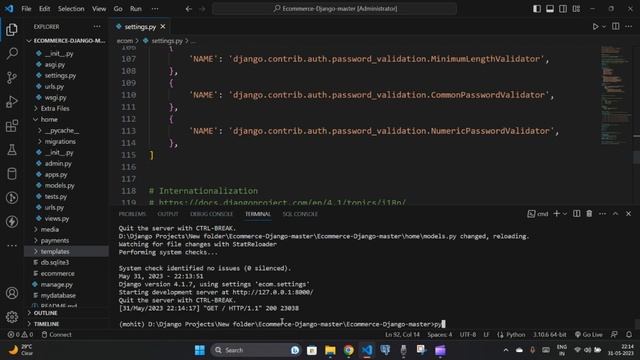This screenshot has width=640, height=360.
Task: Split the editor to the right
Action: tap(616, 27)
